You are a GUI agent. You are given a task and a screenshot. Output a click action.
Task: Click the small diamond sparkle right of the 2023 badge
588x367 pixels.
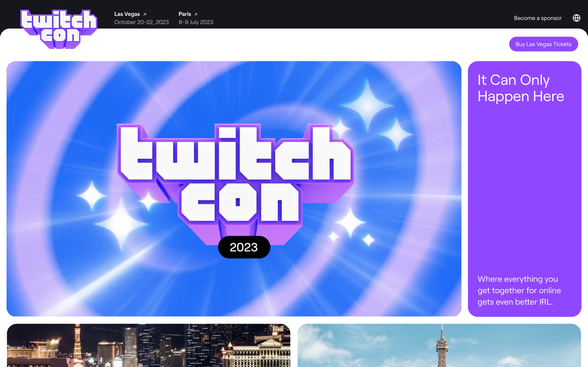point(368,239)
